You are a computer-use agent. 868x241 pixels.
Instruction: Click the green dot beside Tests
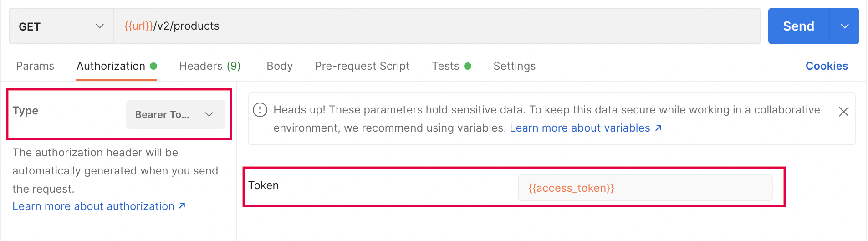point(468,66)
